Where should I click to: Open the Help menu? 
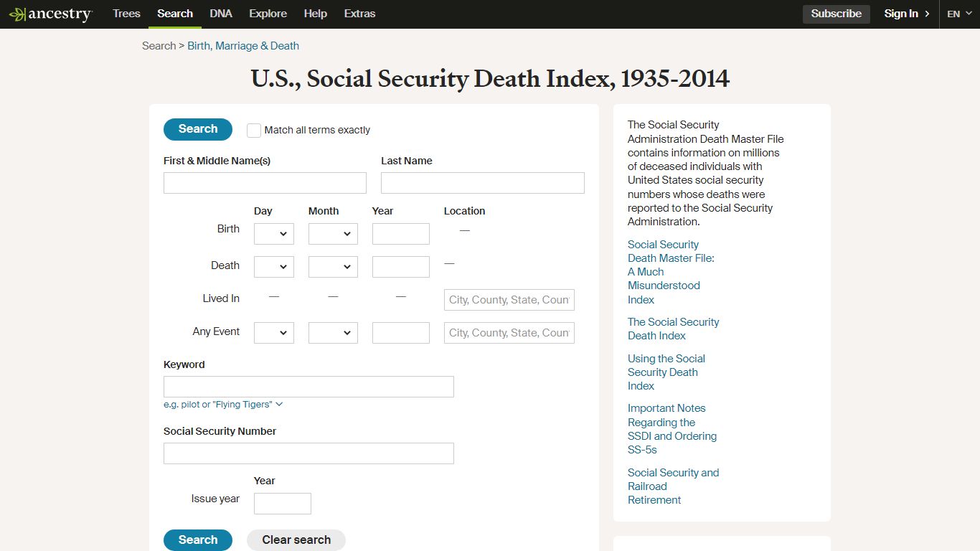click(x=315, y=14)
